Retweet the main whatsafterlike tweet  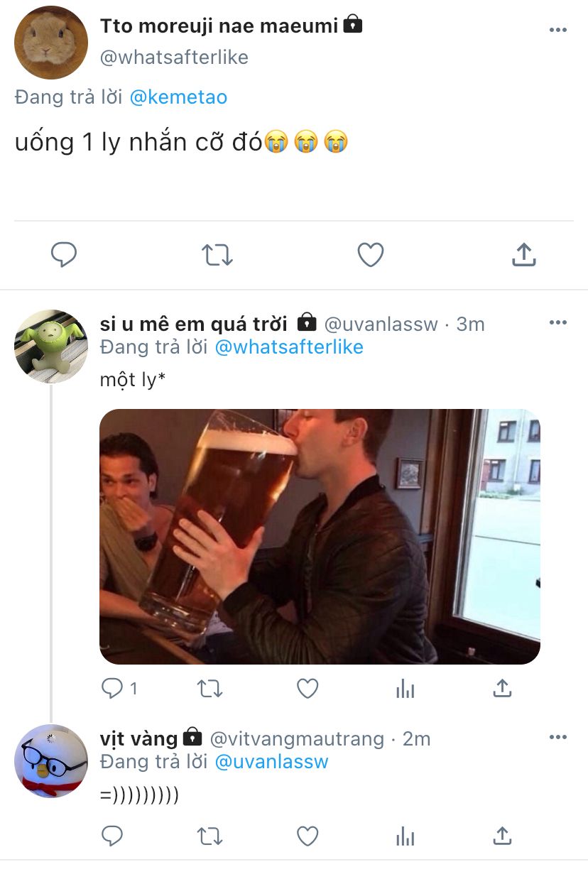(x=217, y=255)
